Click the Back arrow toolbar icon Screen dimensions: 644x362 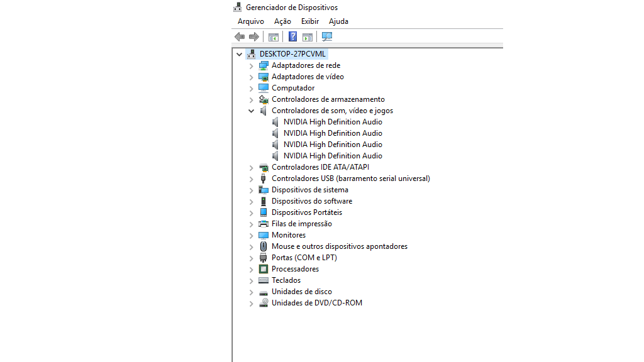(240, 37)
